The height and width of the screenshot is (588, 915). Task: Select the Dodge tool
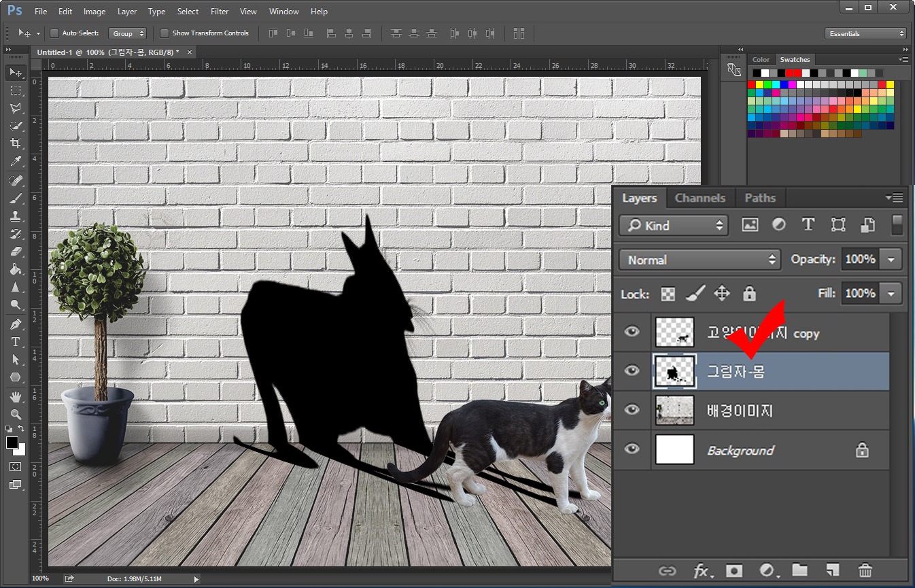tap(16, 305)
